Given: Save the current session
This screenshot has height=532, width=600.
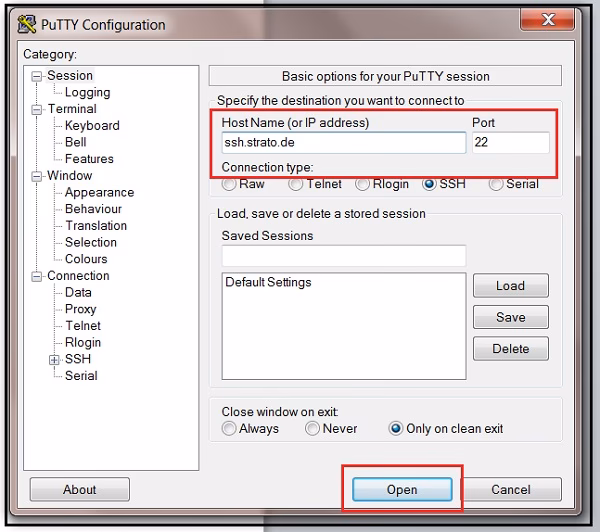Looking at the screenshot, I should (510, 317).
